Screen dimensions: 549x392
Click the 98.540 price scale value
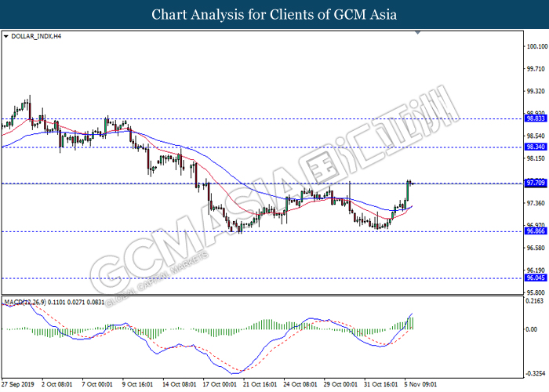536,136
